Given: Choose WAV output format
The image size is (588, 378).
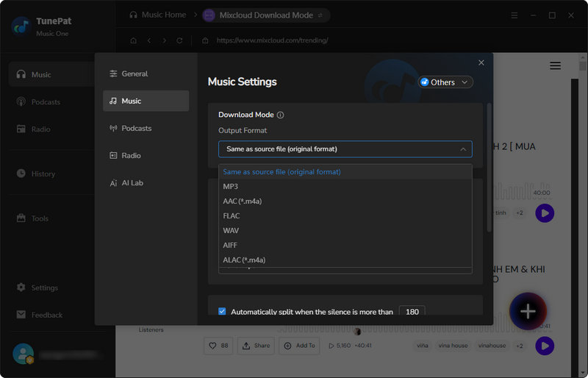Looking at the screenshot, I should click(345, 230).
